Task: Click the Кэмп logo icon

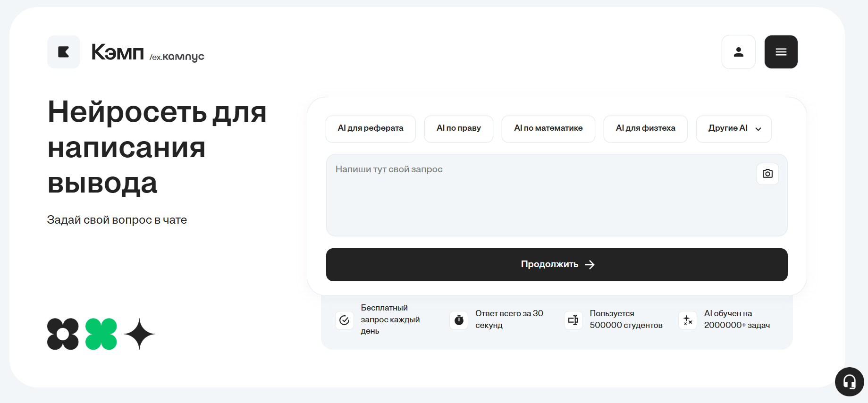Action: [64, 52]
